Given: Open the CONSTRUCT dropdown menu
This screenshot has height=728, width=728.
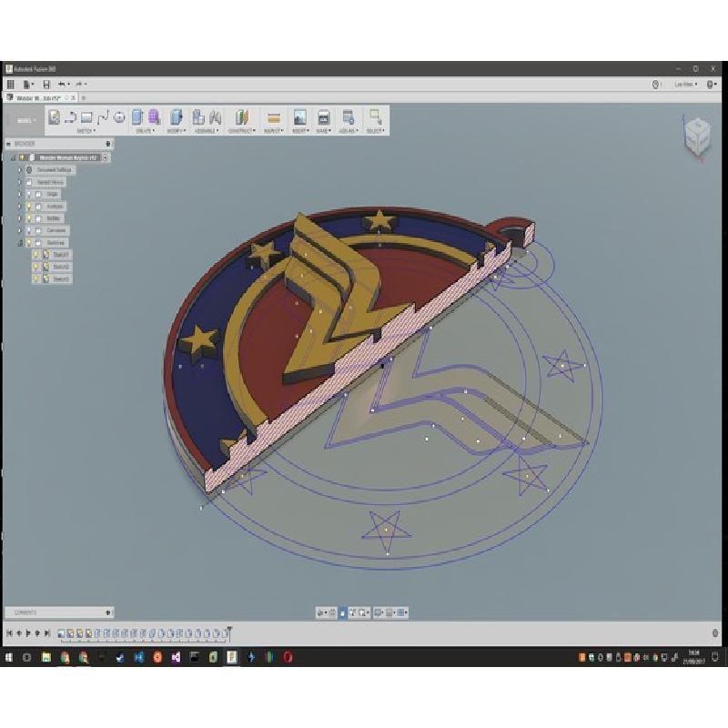Looking at the screenshot, I should click(x=242, y=131).
